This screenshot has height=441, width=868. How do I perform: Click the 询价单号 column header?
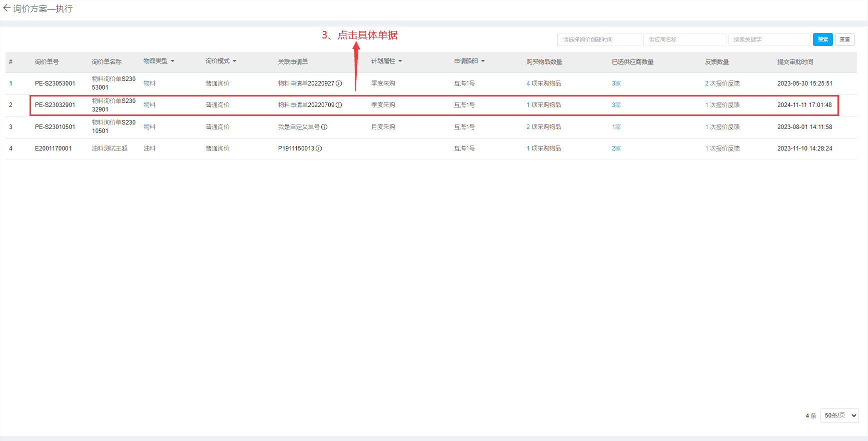point(47,62)
